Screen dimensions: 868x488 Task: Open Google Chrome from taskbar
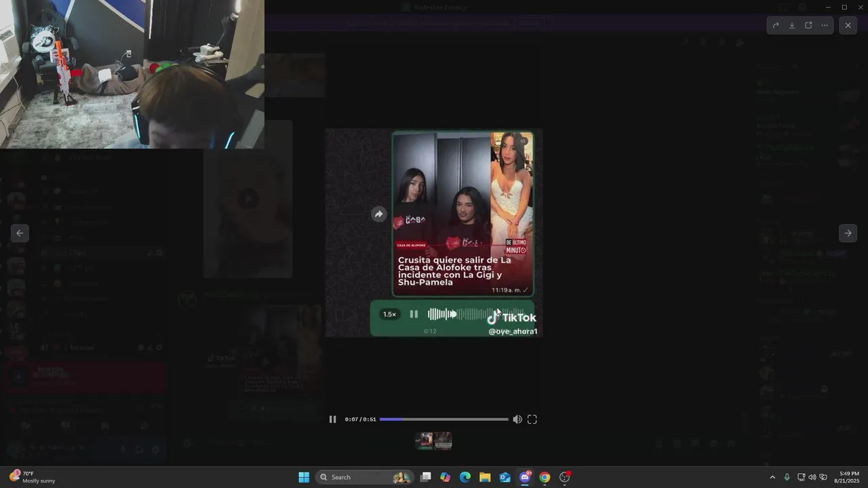click(545, 477)
